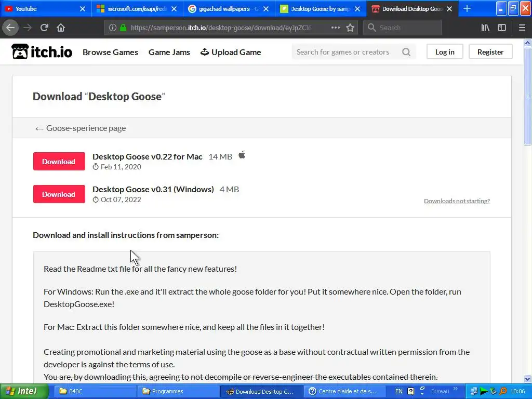The height and width of the screenshot is (399, 532).
Task: Click the Log in button
Action: [445, 51]
